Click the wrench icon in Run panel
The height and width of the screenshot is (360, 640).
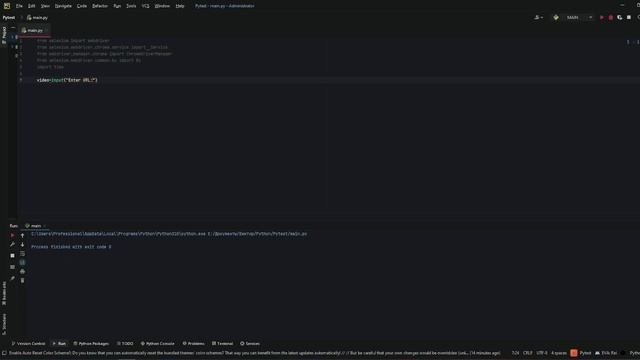point(12,244)
